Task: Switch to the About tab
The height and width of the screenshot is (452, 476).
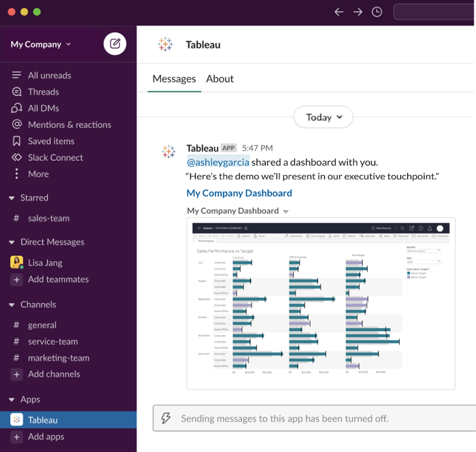Action: [220, 79]
